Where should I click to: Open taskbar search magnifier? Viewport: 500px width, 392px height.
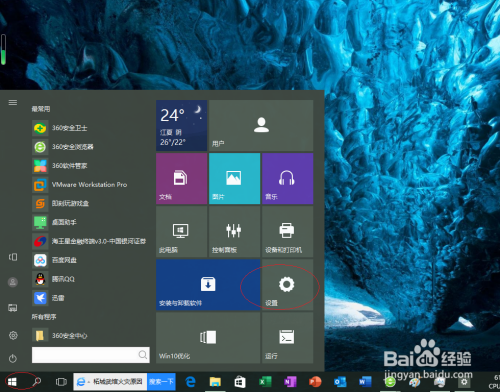(x=37, y=381)
